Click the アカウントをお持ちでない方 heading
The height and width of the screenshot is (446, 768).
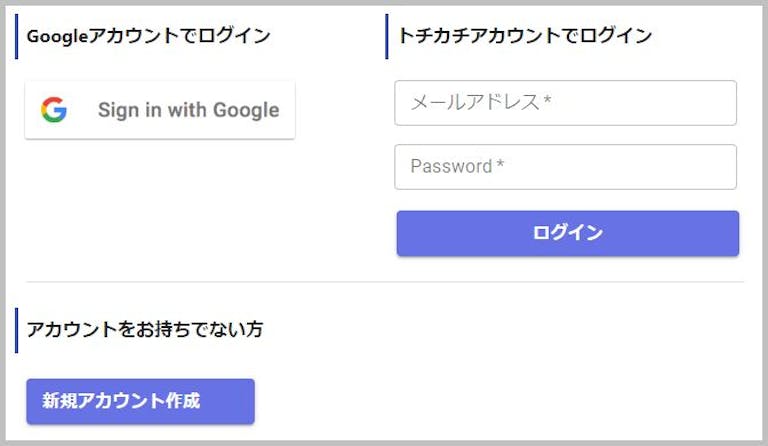point(145,329)
